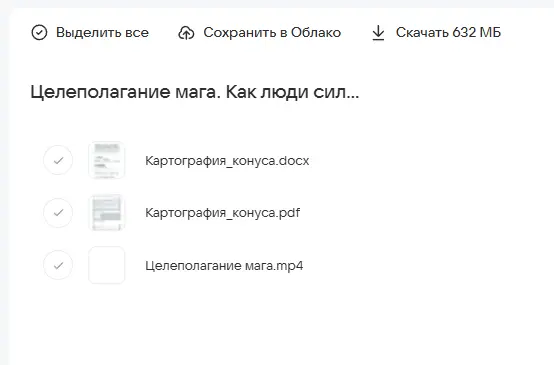The image size is (554, 365).
Task: Open thumbnail of Картография_конуса.pdf
Action: click(x=107, y=213)
